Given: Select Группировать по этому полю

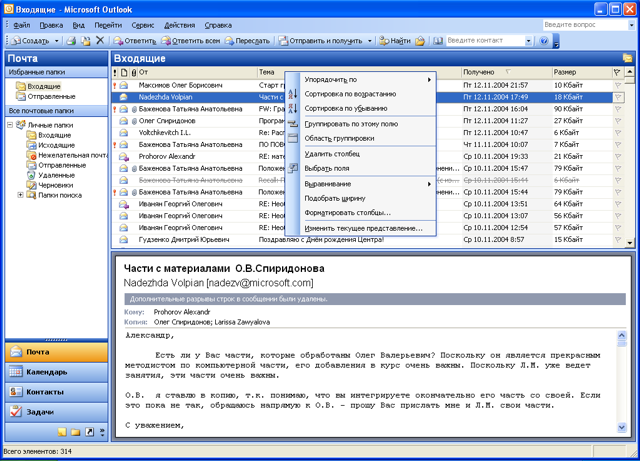Looking at the screenshot, I should pos(361,124).
